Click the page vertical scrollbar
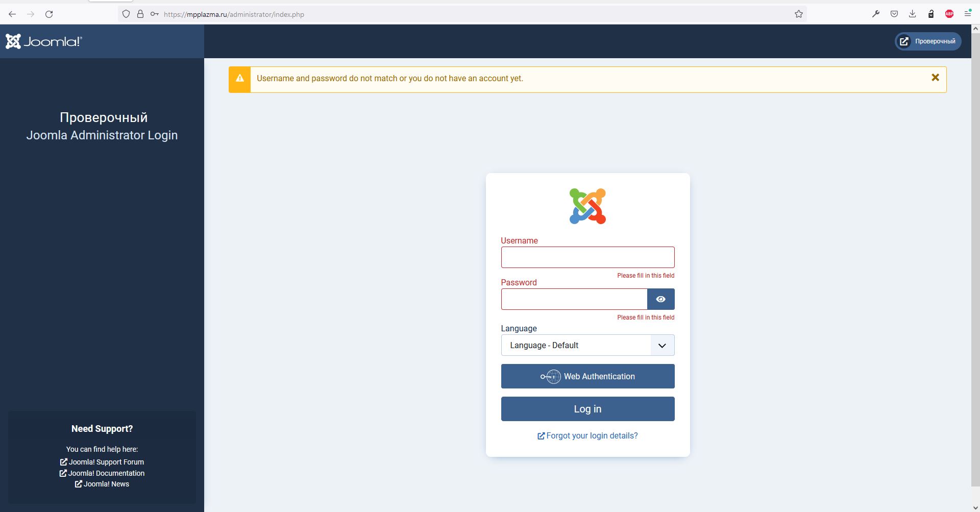The image size is (980, 512). (975, 260)
